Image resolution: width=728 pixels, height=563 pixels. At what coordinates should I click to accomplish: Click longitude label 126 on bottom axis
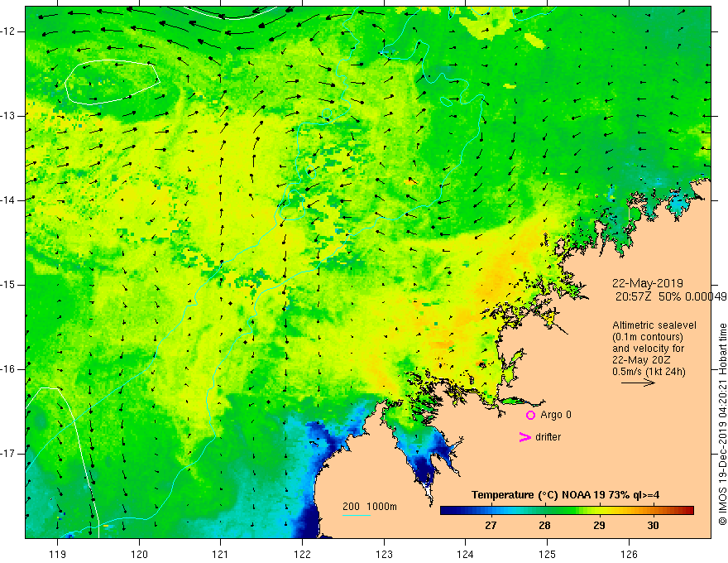pos(629,554)
